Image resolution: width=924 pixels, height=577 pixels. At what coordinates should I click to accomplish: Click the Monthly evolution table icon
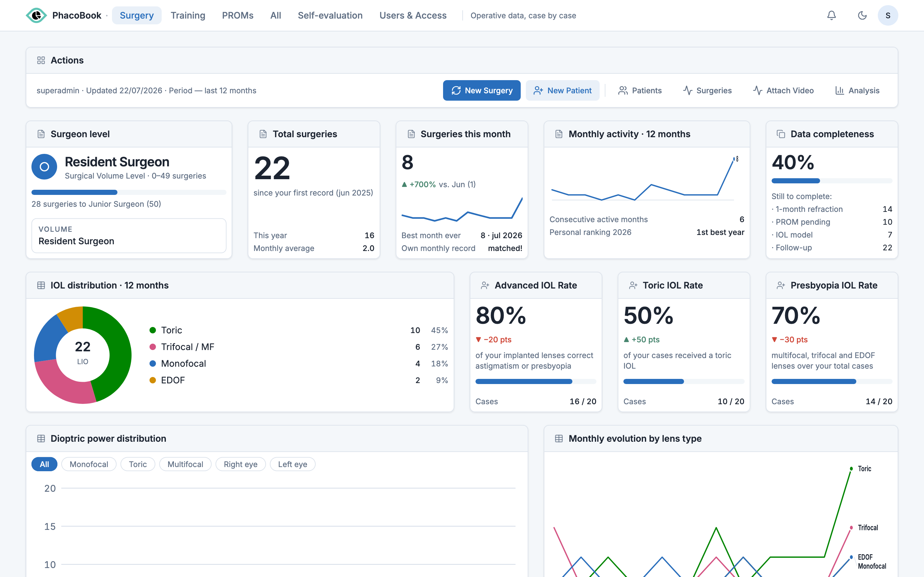[559, 439]
